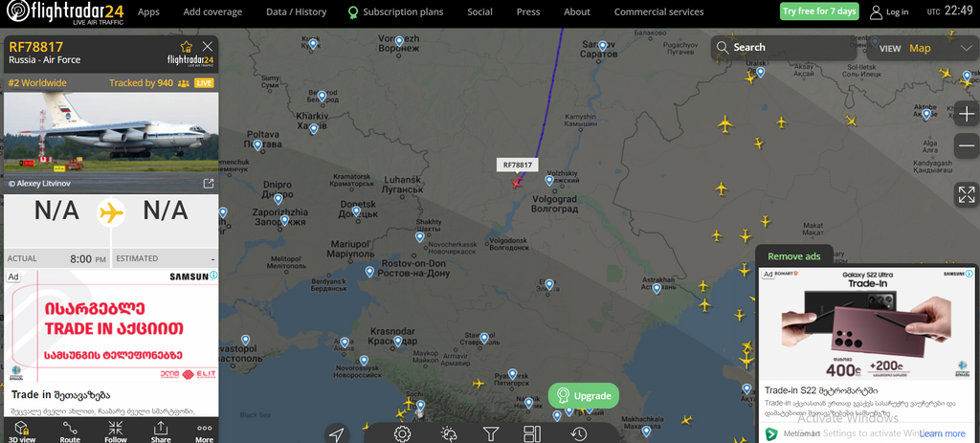Zoom in the map with plus button
Image resolution: width=980 pixels, height=443 pixels.
coord(967,115)
